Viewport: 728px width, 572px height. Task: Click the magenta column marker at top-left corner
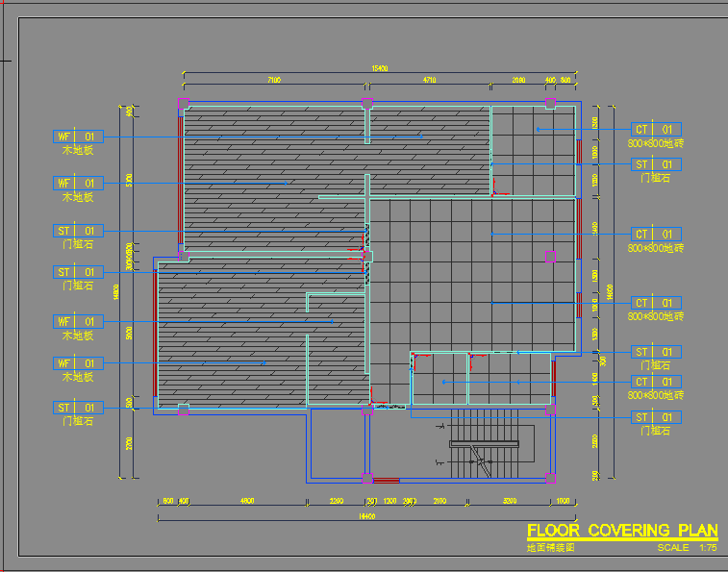tap(185, 101)
